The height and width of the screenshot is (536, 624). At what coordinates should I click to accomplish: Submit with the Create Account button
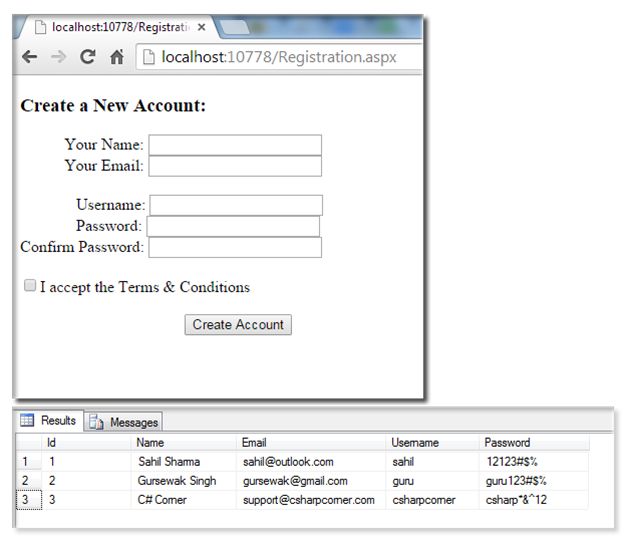click(238, 325)
